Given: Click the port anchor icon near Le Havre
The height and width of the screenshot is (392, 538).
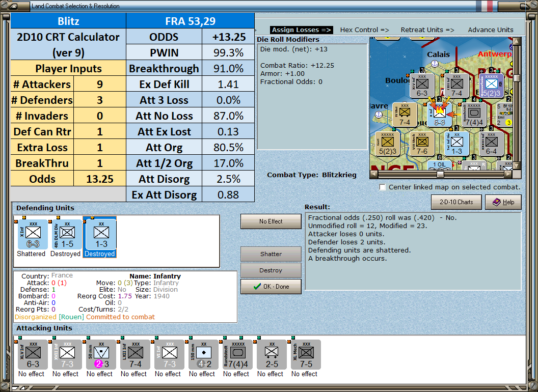Looking at the screenshot, I should coord(379,115).
